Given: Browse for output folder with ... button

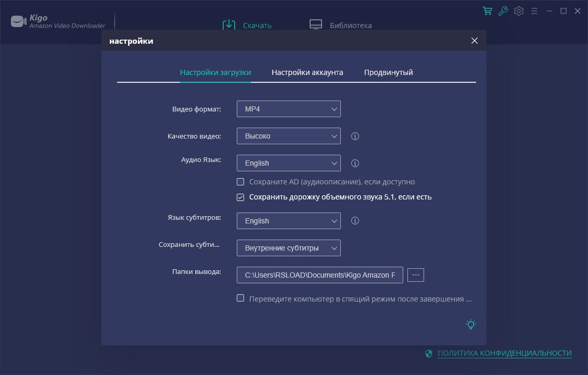Looking at the screenshot, I should coord(415,274).
